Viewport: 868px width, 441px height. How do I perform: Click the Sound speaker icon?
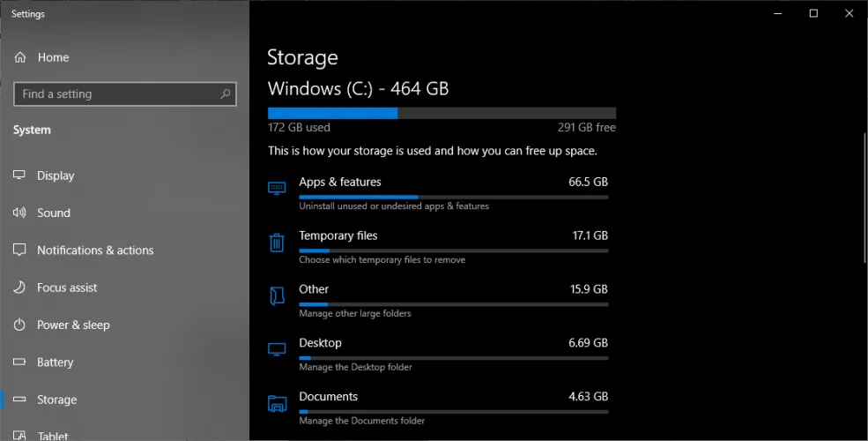coord(19,213)
